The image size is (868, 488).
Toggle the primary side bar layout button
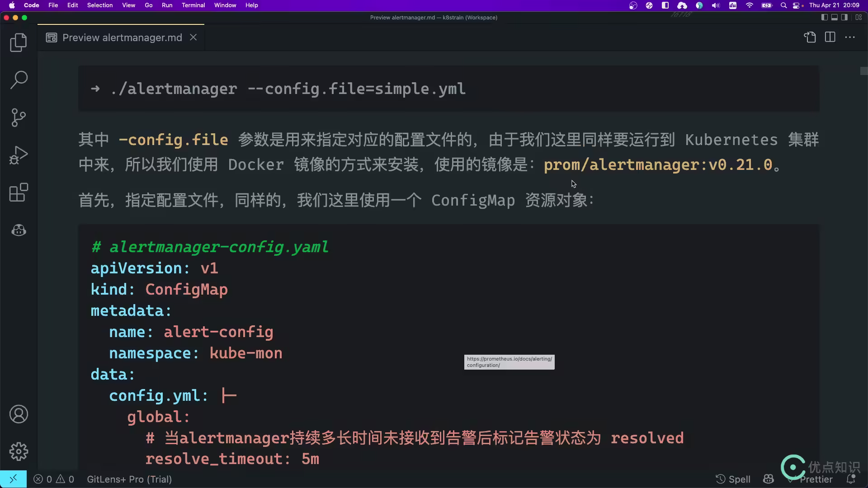(x=824, y=17)
